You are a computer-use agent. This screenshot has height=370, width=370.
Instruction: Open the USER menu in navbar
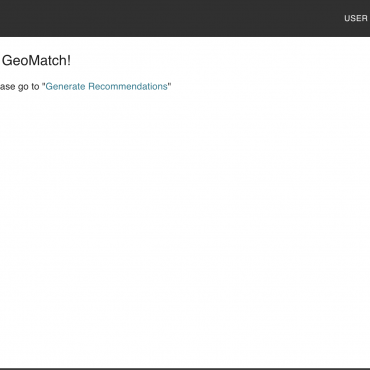pos(356,18)
